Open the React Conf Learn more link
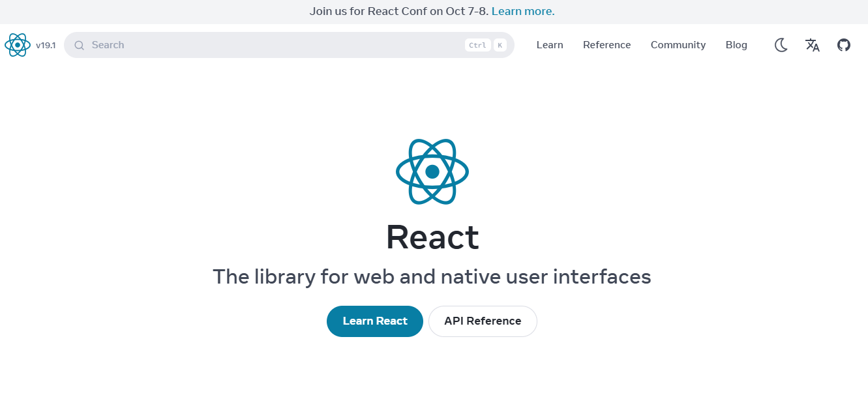868x412 pixels. click(x=522, y=11)
